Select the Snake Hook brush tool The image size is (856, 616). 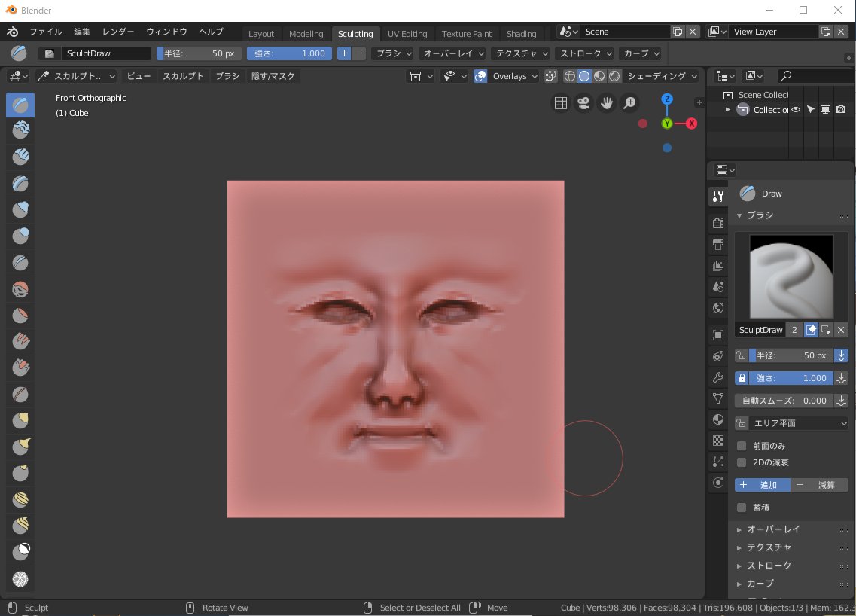coord(20,447)
